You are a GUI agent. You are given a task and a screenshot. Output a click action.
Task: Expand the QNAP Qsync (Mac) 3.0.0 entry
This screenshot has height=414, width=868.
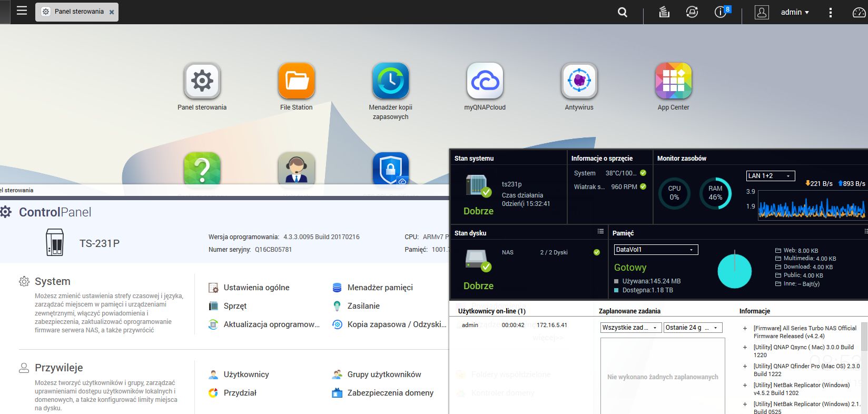(x=745, y=347)
